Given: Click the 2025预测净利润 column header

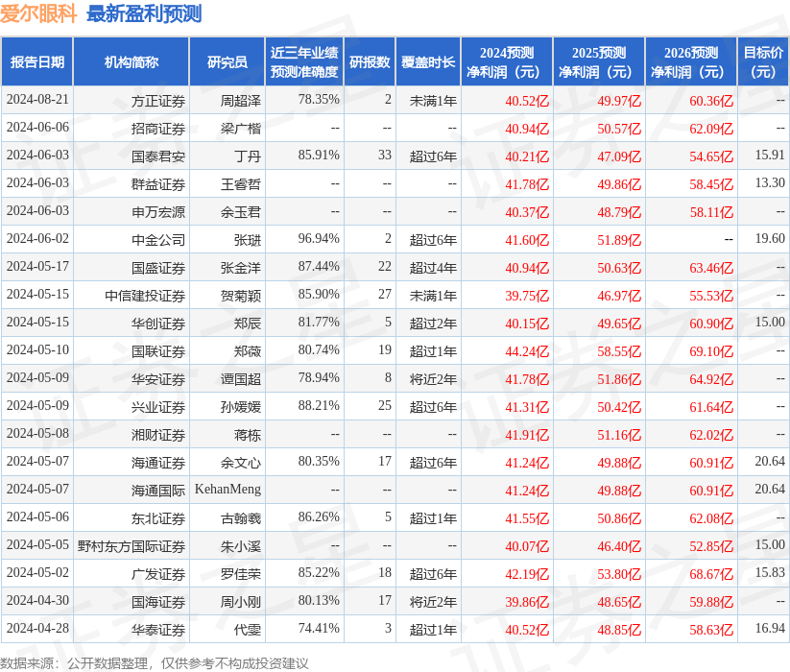Looking at the screenshot, I should click(x=599, y=62).
